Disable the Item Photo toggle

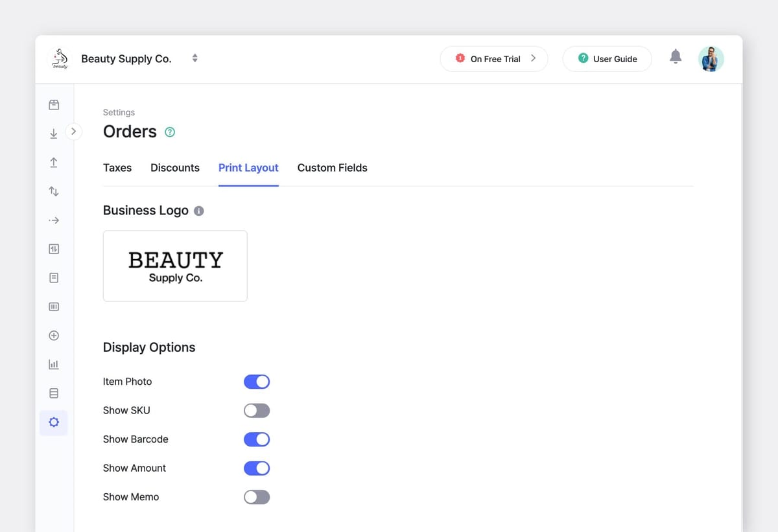[x=257, y=382]
